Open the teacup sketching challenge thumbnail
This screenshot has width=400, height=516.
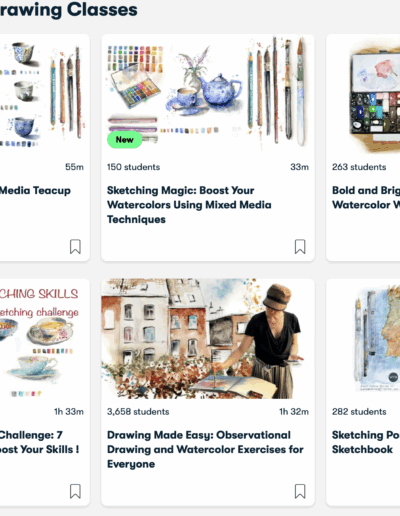(x=45, y=339)
